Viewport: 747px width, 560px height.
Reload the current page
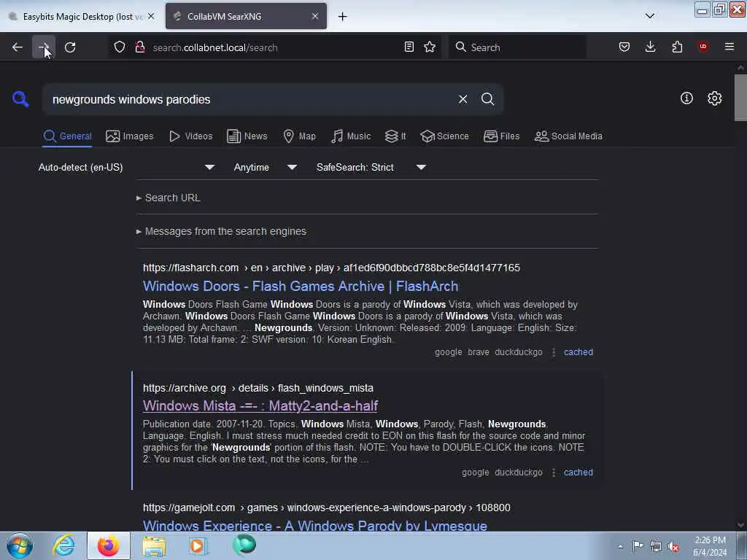tap(70, 47)
